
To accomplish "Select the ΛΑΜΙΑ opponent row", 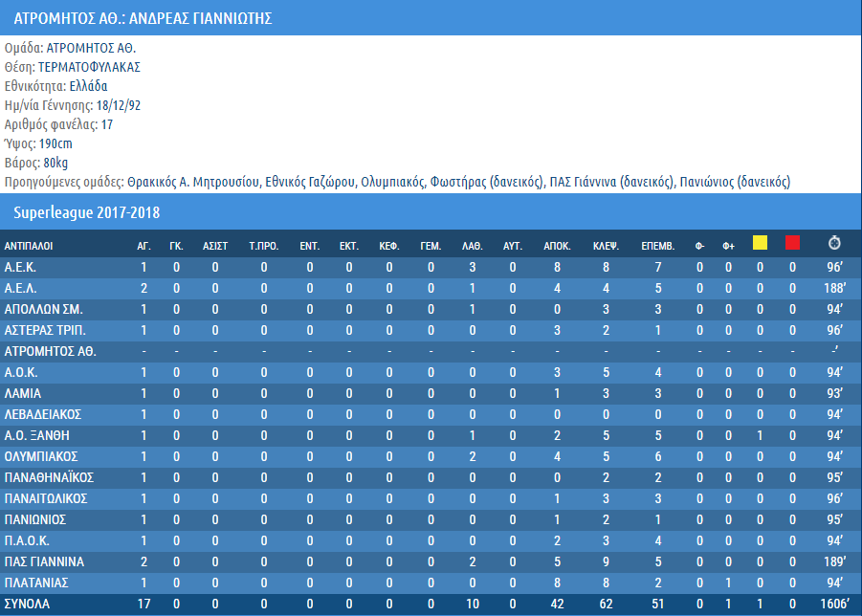I will (x=431, y=393).
